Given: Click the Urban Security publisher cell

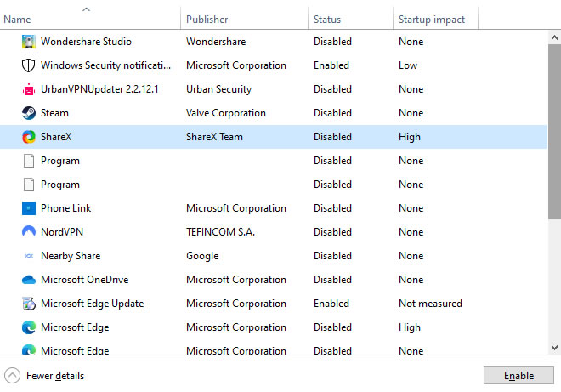Looking at the screenshot, I should pos(218,89).
